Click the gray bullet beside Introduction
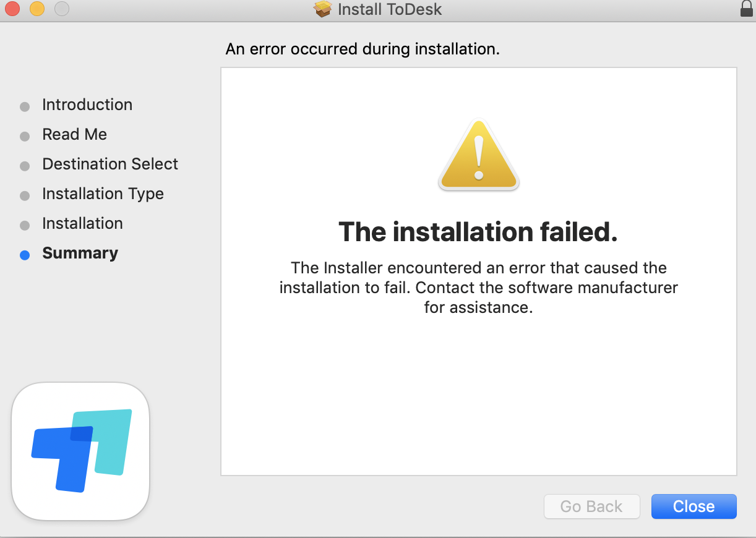The height and width of the screenshot is (538, 756). click(x=25, y=106)
